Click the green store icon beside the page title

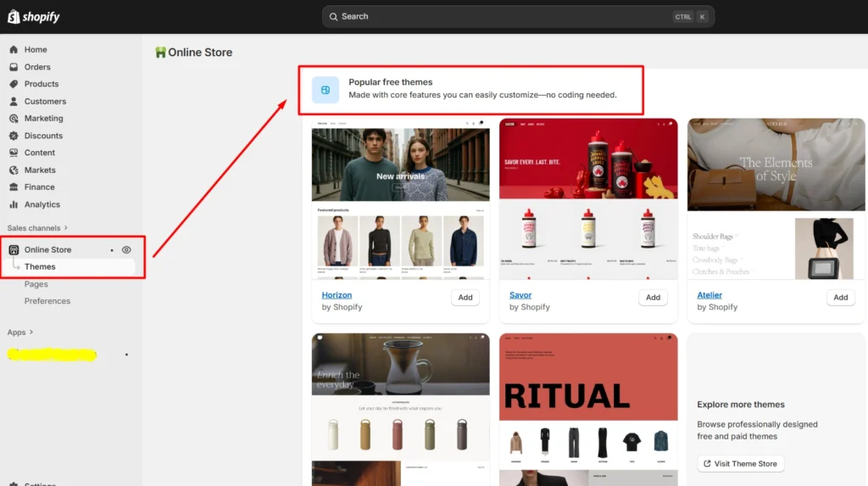pyautogui.click(x=160, y=52)
